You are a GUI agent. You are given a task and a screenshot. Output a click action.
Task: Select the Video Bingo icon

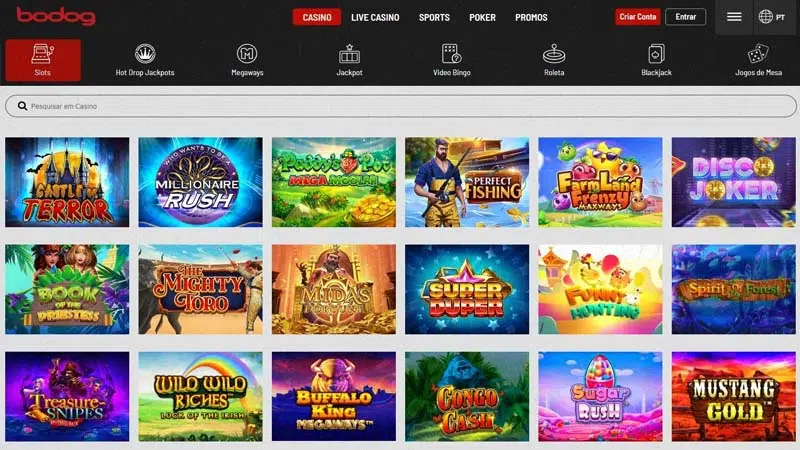(x=452, y=54)
